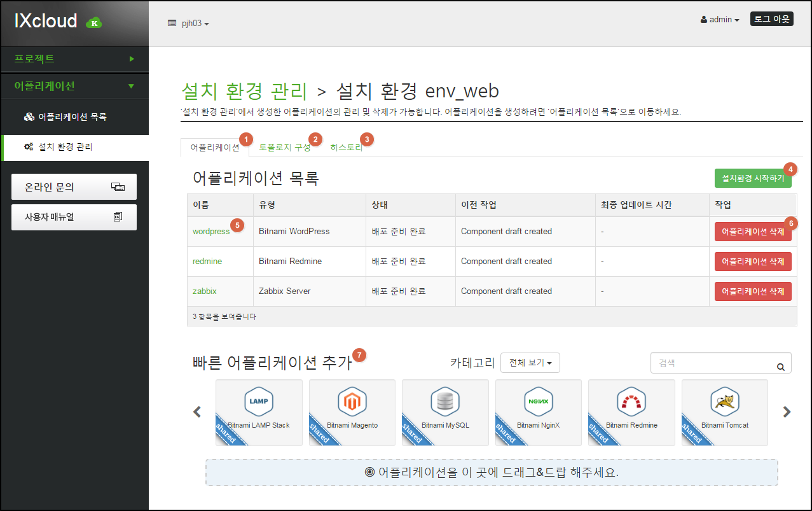Open the wordpress application link

(x=211, y=232)
